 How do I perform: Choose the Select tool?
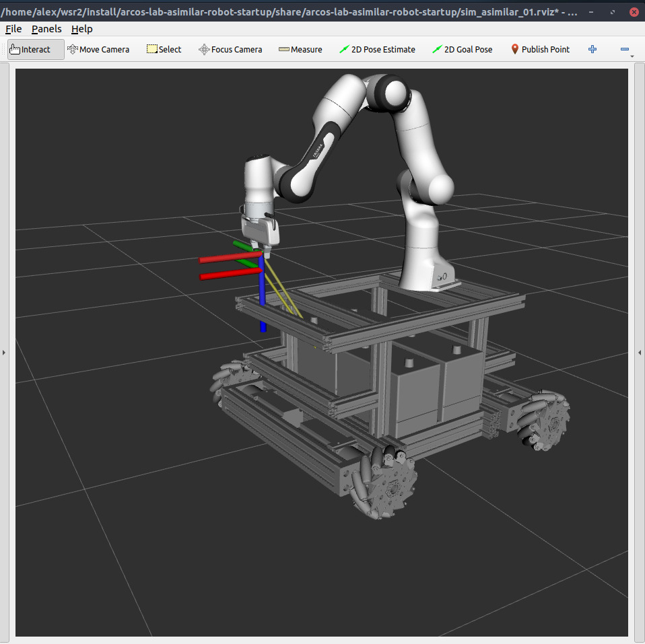point(164,49)
